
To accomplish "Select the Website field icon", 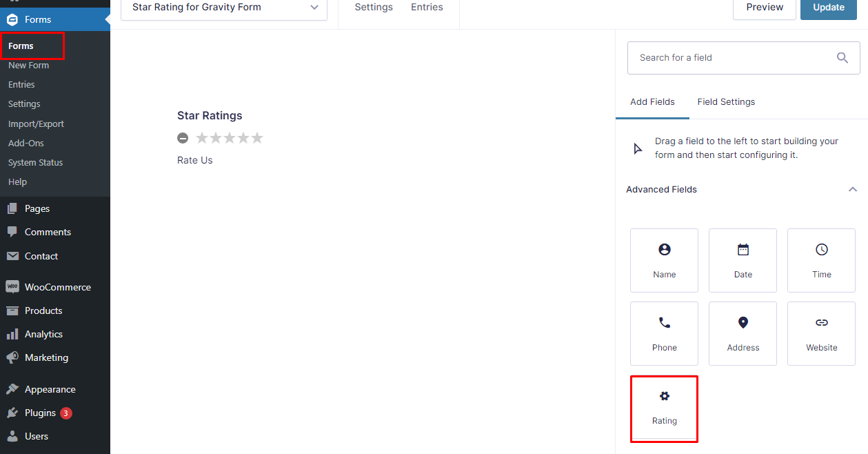I will coord(820,333).
